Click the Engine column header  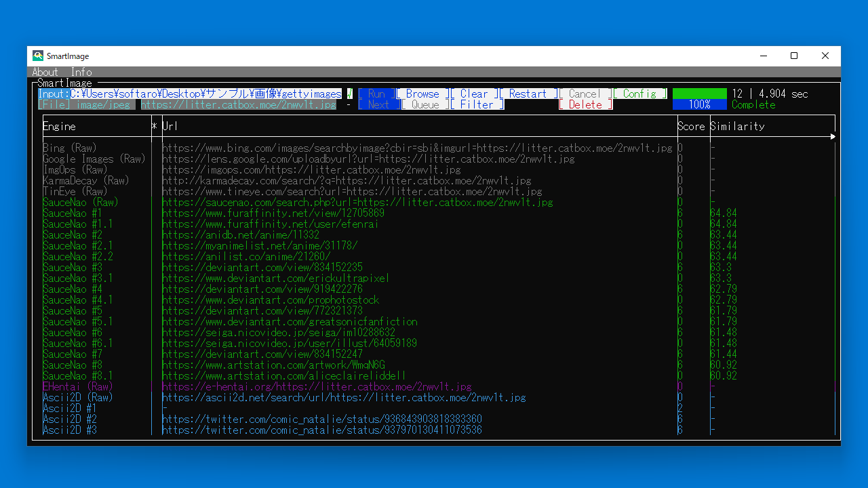point(59,127)
